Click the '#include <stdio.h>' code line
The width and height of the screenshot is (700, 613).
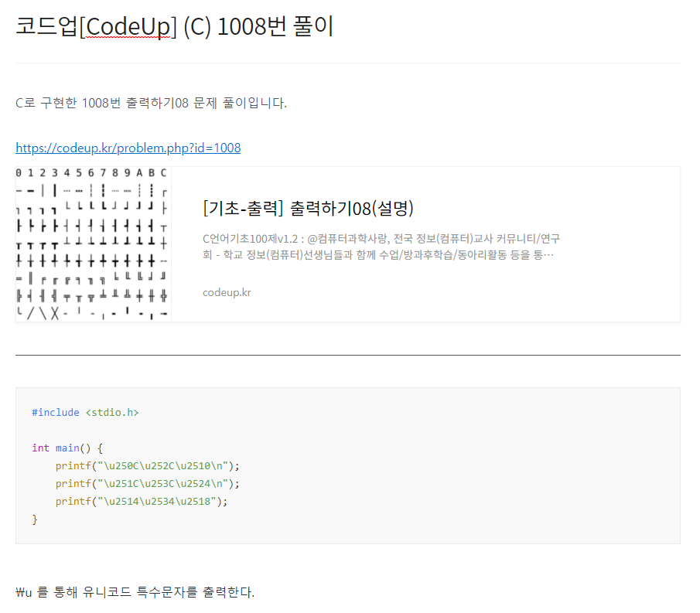click(85, 412)
